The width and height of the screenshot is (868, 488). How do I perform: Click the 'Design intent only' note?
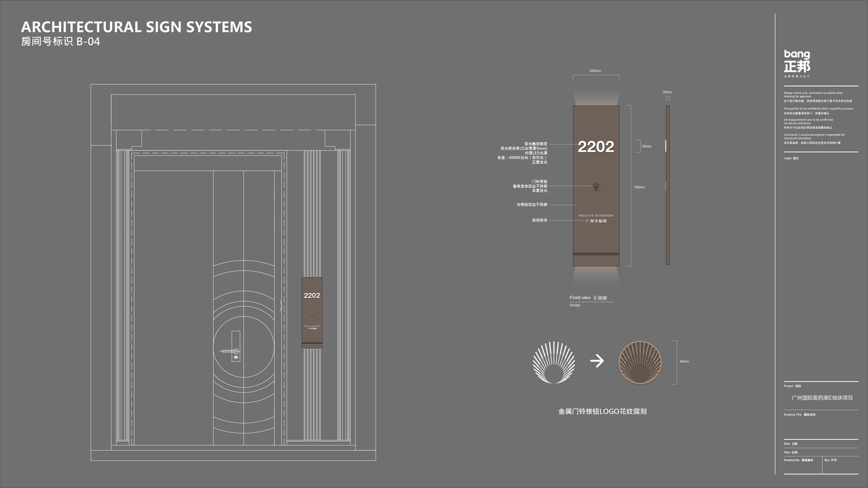[818, 97]
